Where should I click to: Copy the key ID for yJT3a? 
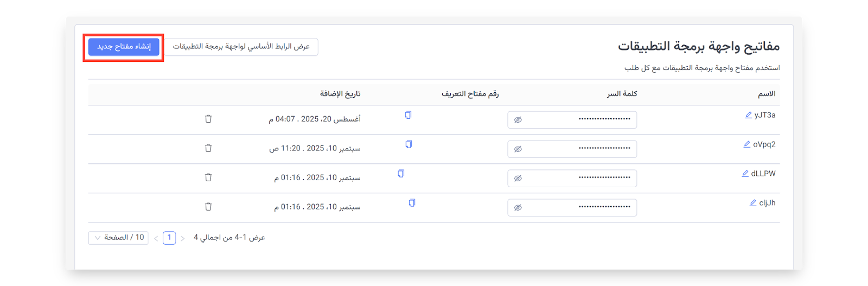click(408, 115)
